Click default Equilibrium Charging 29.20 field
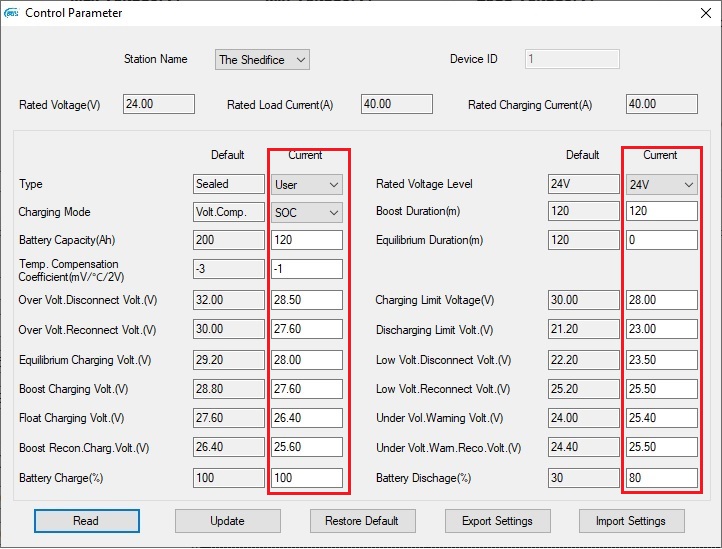This screenshot has height=549, width=722. tap(229, 360)
